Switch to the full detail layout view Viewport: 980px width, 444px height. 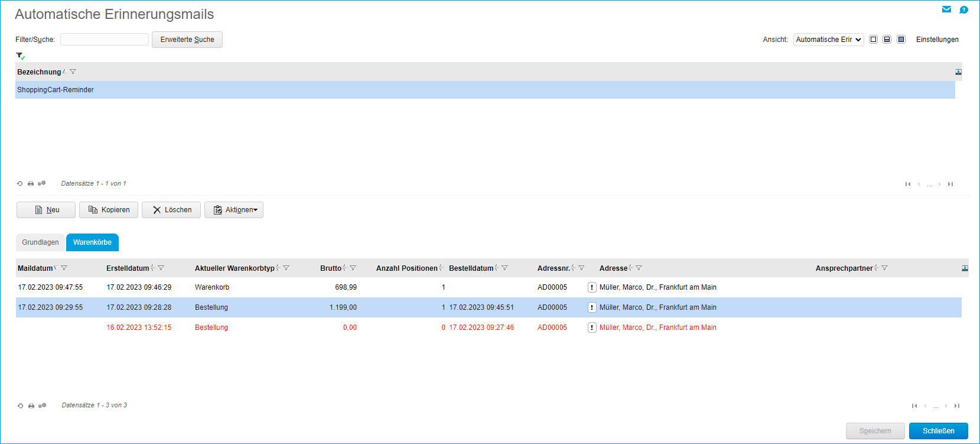[901, 40]
